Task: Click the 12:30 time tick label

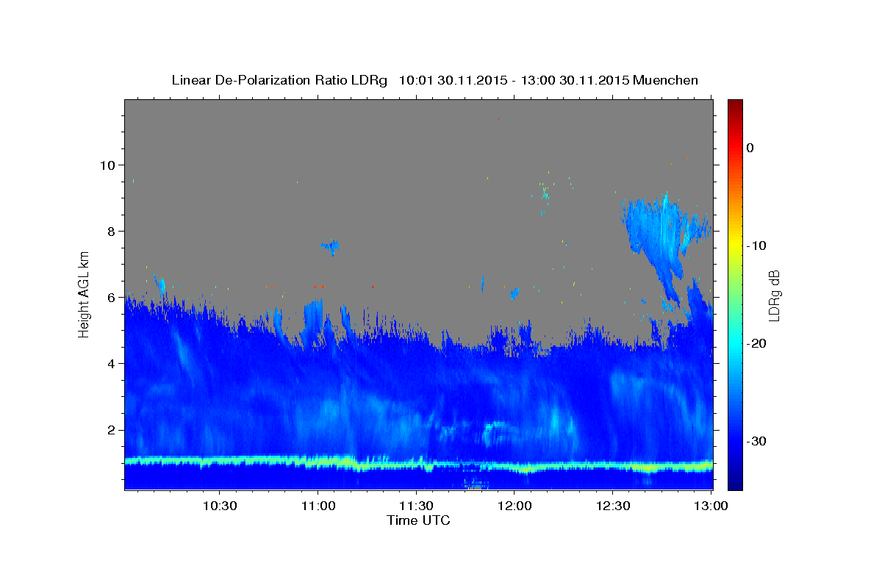Action: point(613,506)
